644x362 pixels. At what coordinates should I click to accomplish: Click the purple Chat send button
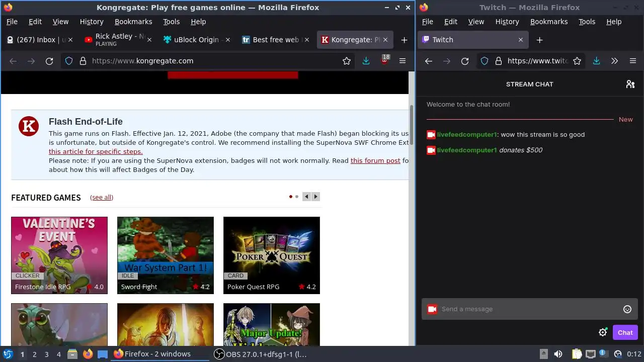coord(625,332)
